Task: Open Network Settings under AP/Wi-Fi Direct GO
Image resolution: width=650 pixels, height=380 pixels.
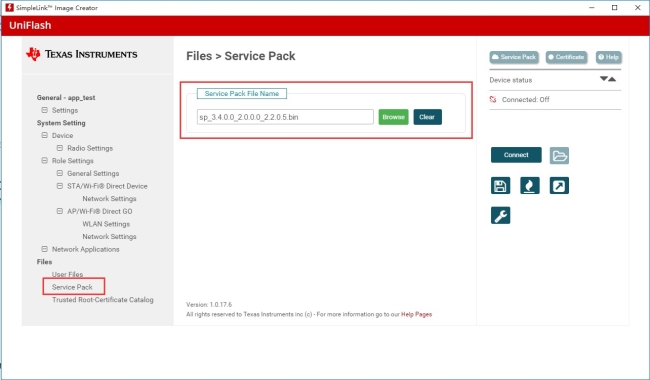Action: click(109, 237)
